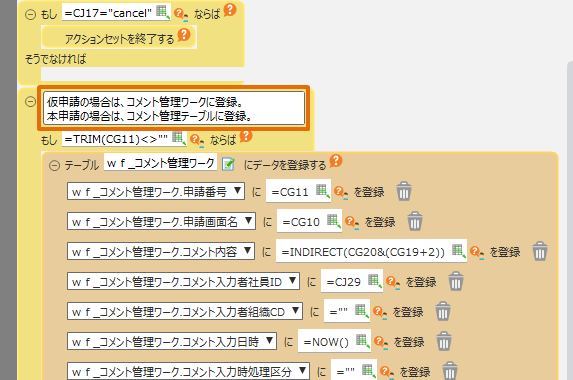
Task: Collapse the もし =CJ17="cancel" block
Action: click(x=30, y=14)
